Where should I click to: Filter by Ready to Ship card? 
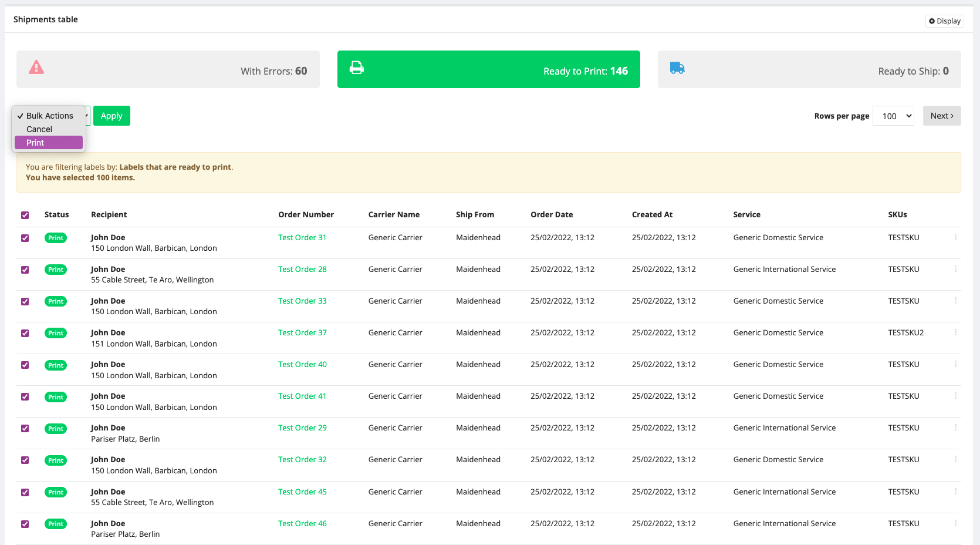tap(809, 69)
